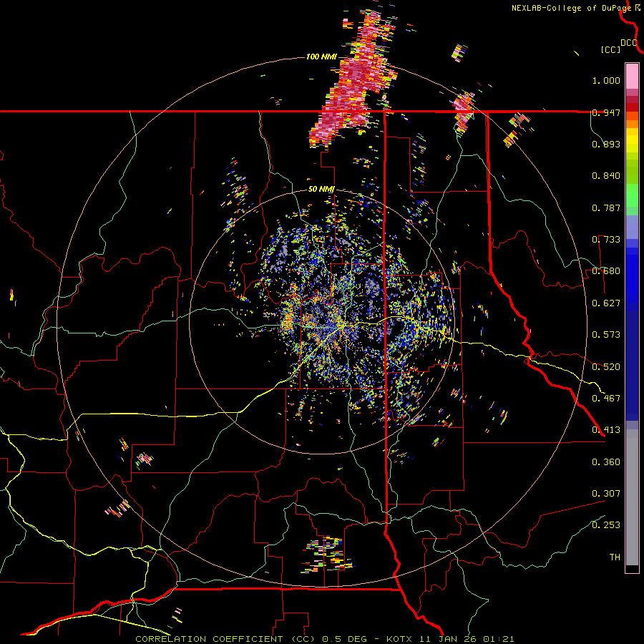Select the 0.627 scale label
644x644 pixels.
point(606,303)
